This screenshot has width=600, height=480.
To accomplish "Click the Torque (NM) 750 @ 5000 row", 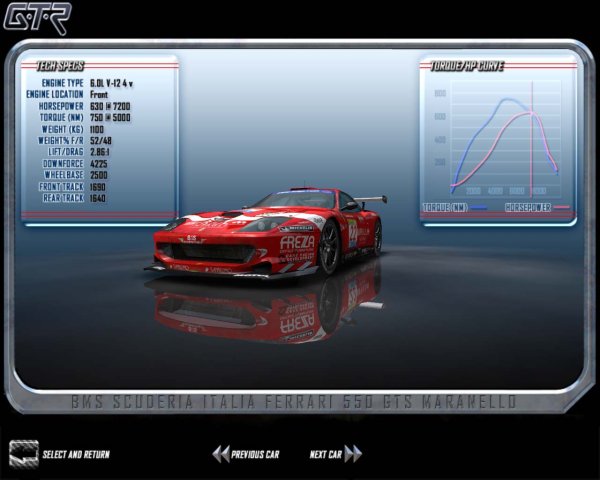I will [90, 117].
